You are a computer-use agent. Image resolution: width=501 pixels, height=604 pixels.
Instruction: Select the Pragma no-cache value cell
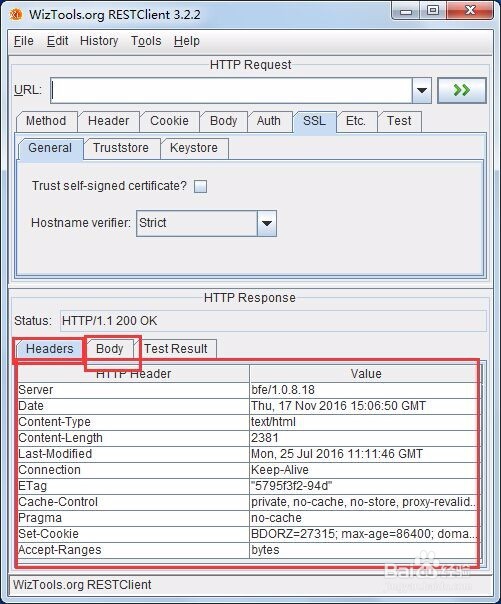point(364,518)
